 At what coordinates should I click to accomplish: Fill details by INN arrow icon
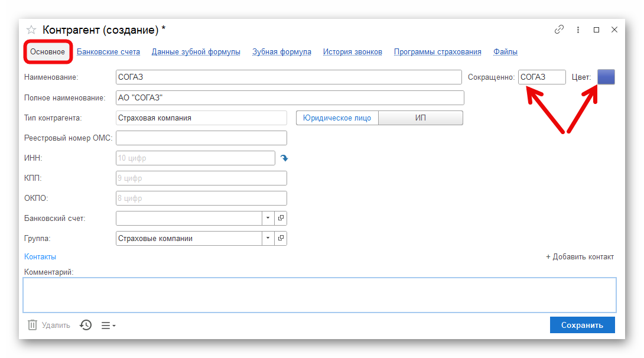coord(284,158)
